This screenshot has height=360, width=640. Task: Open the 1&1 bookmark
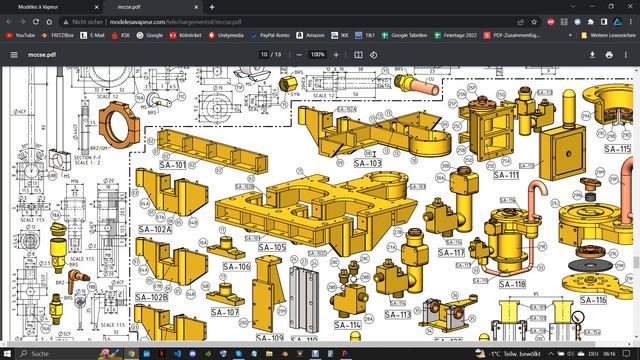coord(365,36)
